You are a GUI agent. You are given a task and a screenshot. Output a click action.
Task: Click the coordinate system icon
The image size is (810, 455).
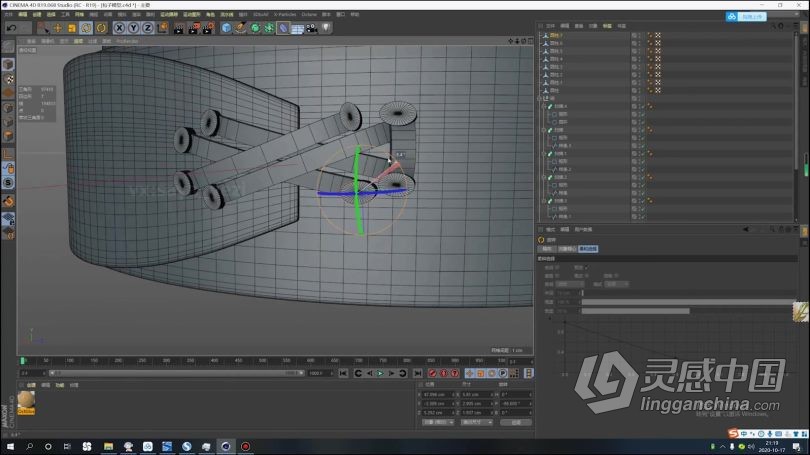(162, 28)
